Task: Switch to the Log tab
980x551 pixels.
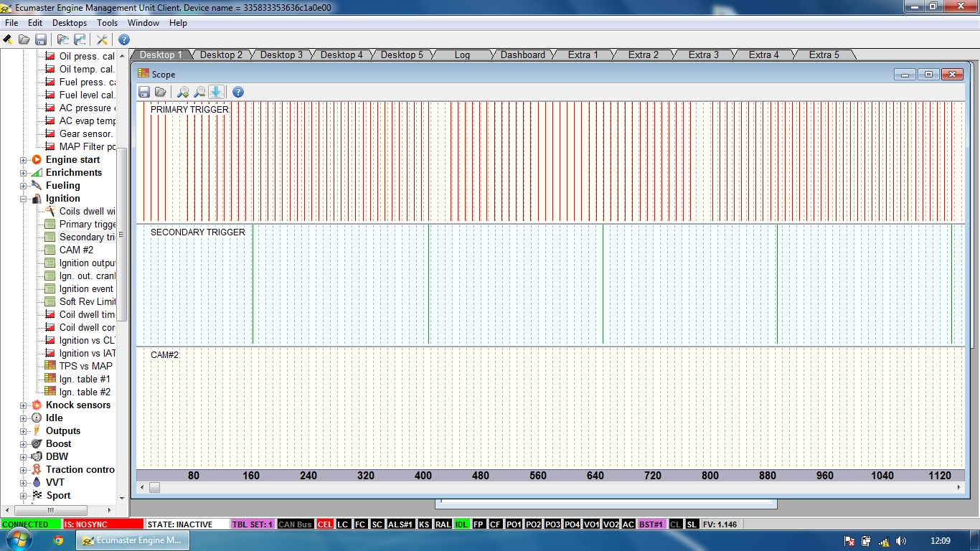Action: pos(462,55)
